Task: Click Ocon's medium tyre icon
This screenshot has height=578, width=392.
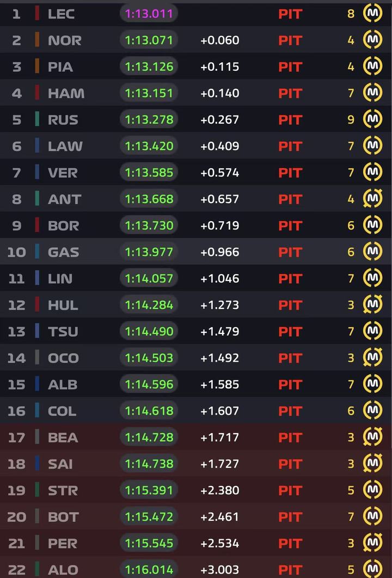Action: pos(373,357)
